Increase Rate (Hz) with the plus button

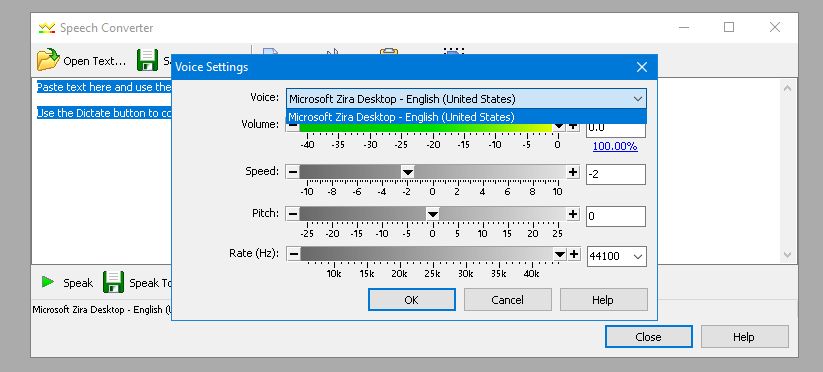[x=574, y=254]
